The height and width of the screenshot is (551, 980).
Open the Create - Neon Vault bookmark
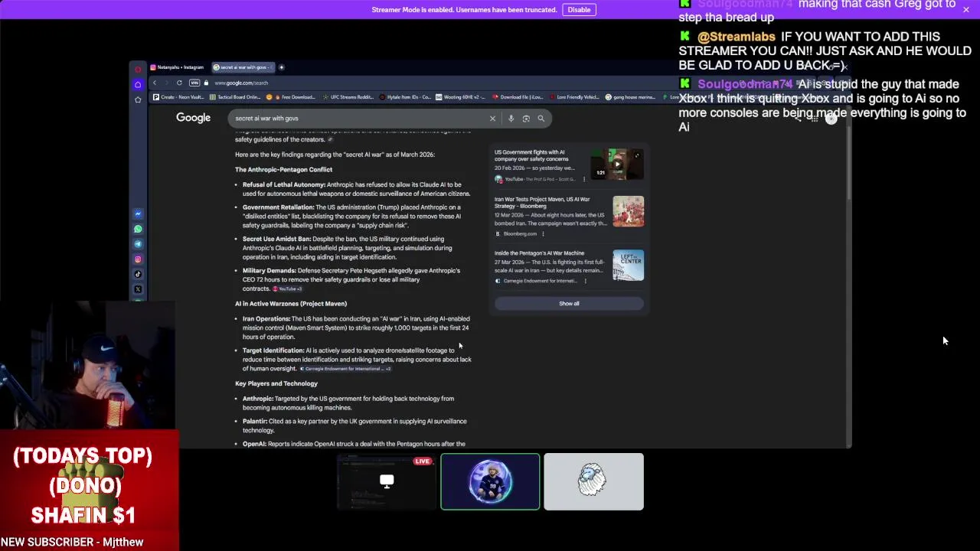(178, 97)
